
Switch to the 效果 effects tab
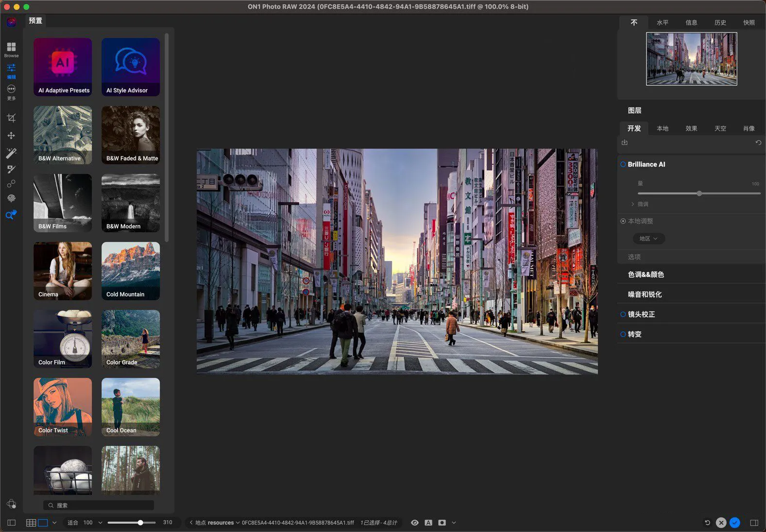click(x=691, y=129)
